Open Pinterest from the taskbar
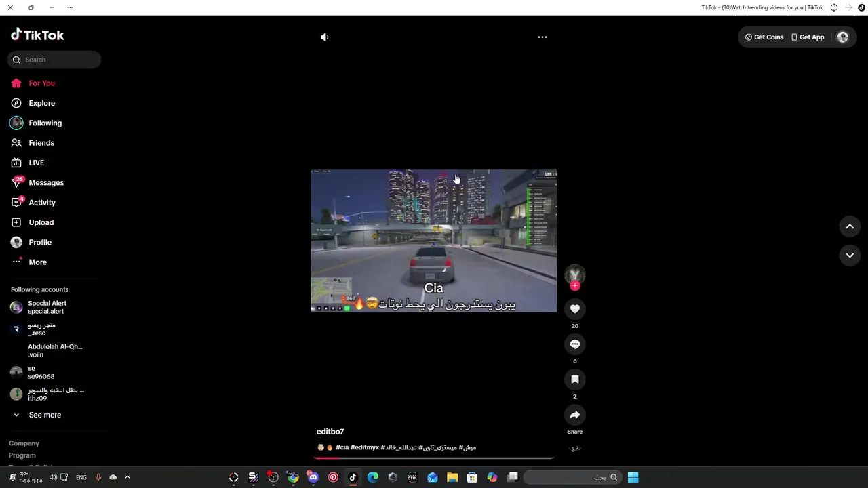 click(333, 477)
